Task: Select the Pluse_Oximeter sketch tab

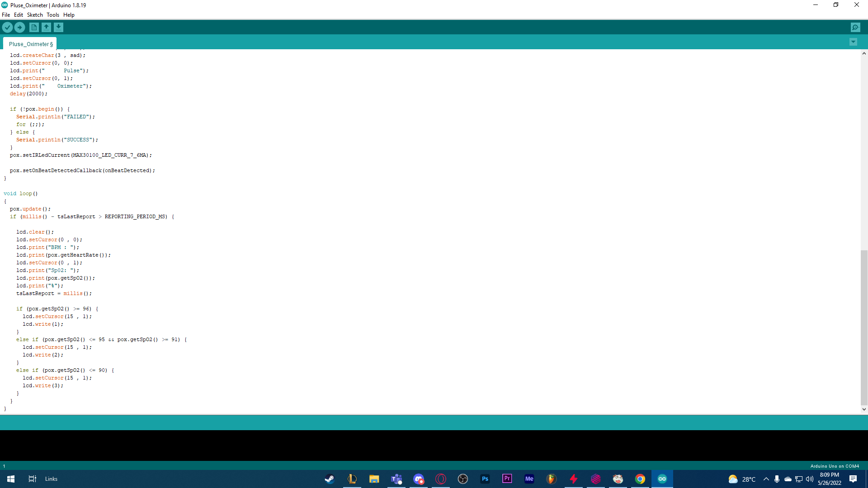Action: [x=30, y=44]
